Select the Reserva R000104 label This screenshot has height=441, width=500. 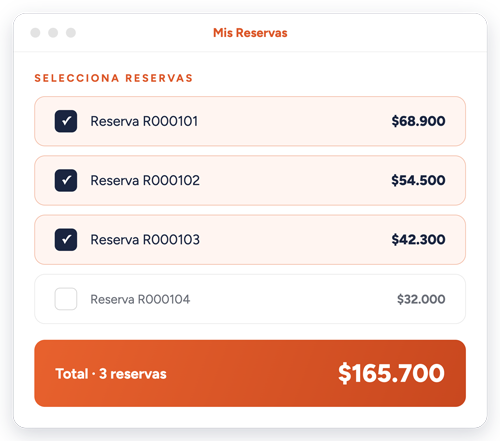click(x=140, y=299)
